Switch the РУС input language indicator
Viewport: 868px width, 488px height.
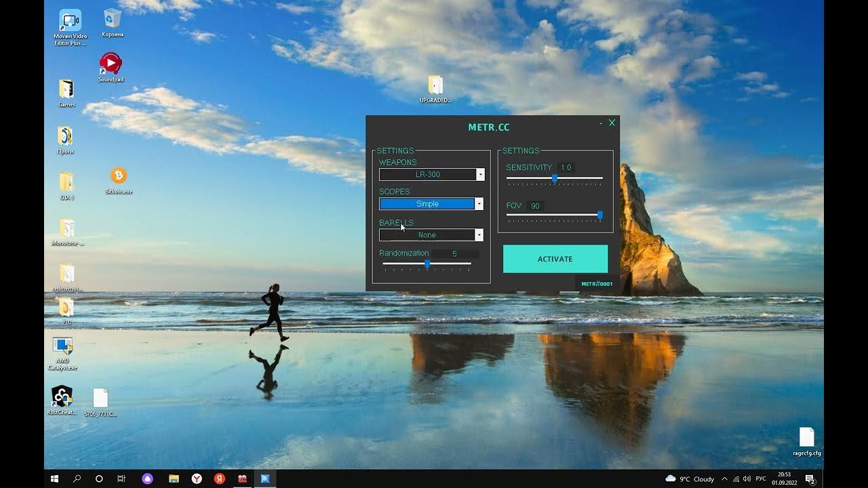[x=761, y=479]
